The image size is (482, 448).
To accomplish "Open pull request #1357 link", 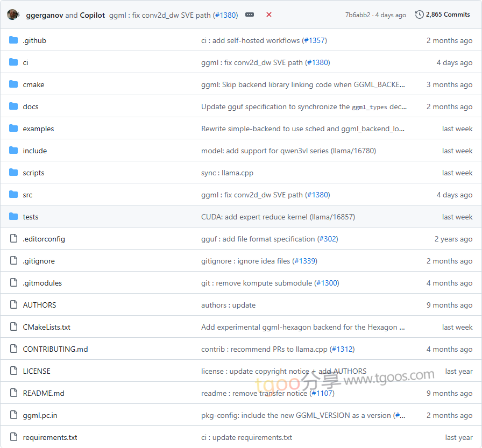I will [x=315, y=40].
